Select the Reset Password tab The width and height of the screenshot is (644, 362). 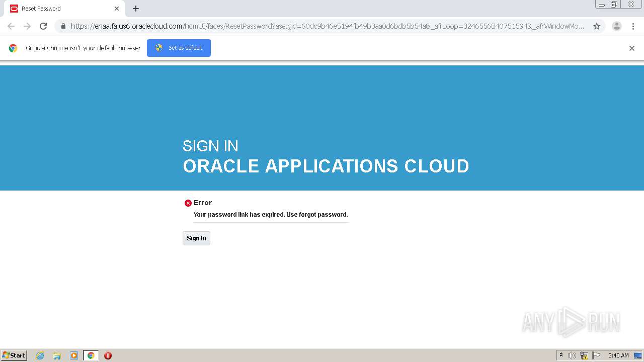pos(64,9)
